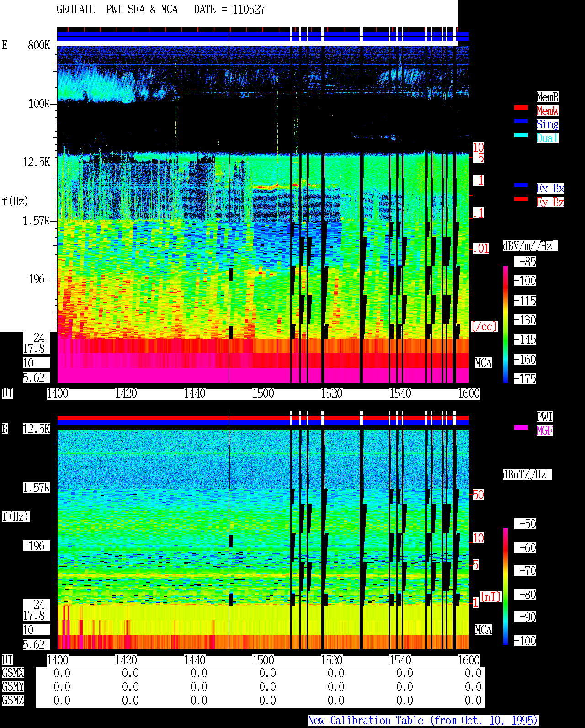
Task: Click the blue Ex Bx legend swatch
Action: pyautogui.click(x=521, y=185)
